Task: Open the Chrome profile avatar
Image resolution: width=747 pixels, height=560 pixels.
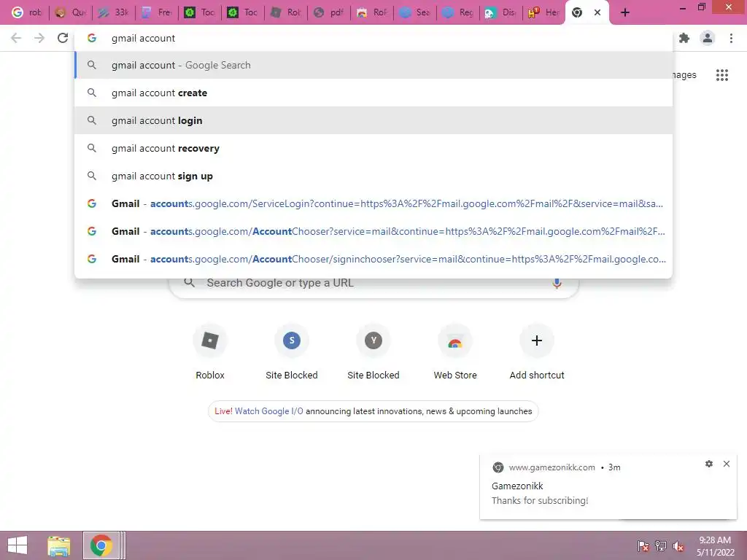Action: pyautogui.click(x=708, y=38)
